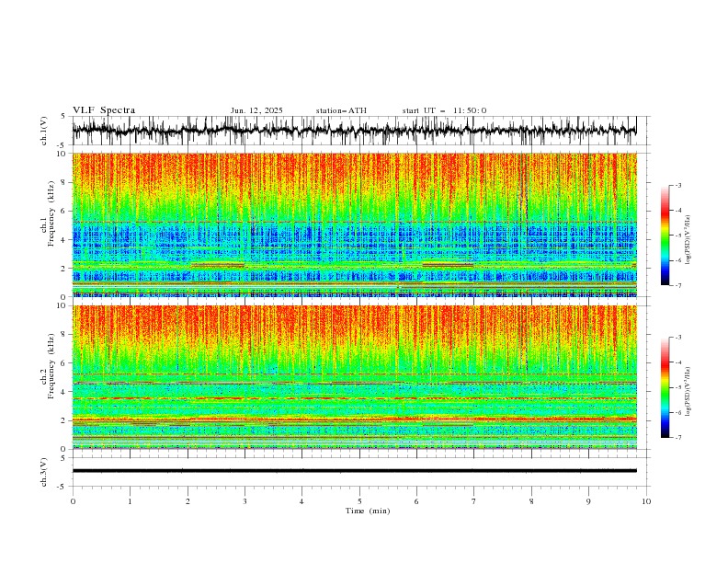Click time axis tick label "9"

point(588,501)
